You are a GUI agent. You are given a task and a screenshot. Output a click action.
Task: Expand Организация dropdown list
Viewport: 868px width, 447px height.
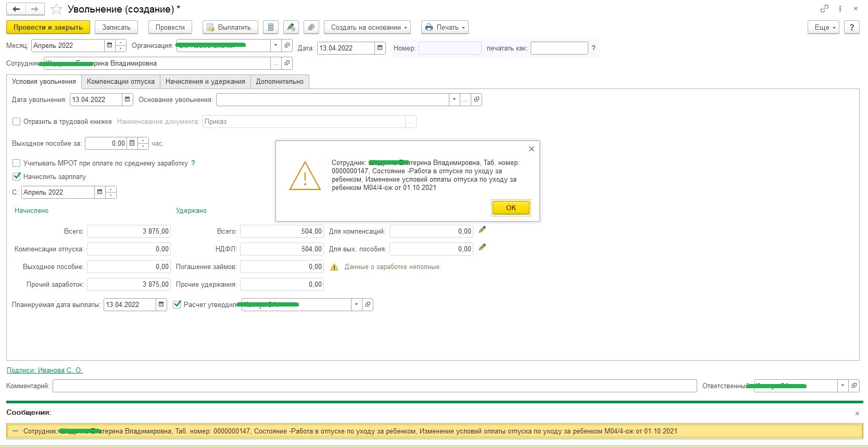(276, 46)
